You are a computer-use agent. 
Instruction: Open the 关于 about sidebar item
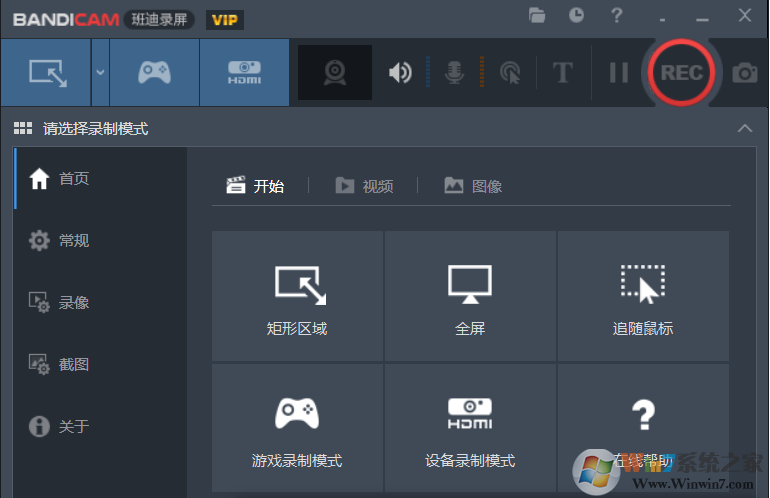[x=101, y=426]
